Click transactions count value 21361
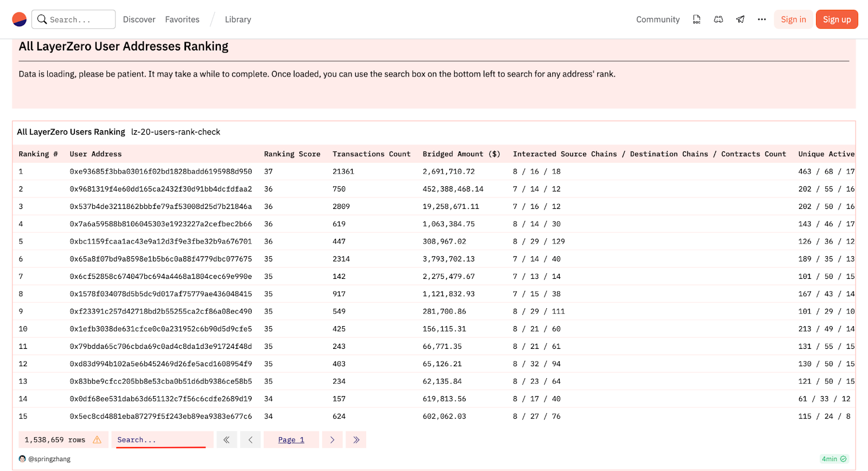The height and width of the screenshot is (471, 868). (343, 171)
